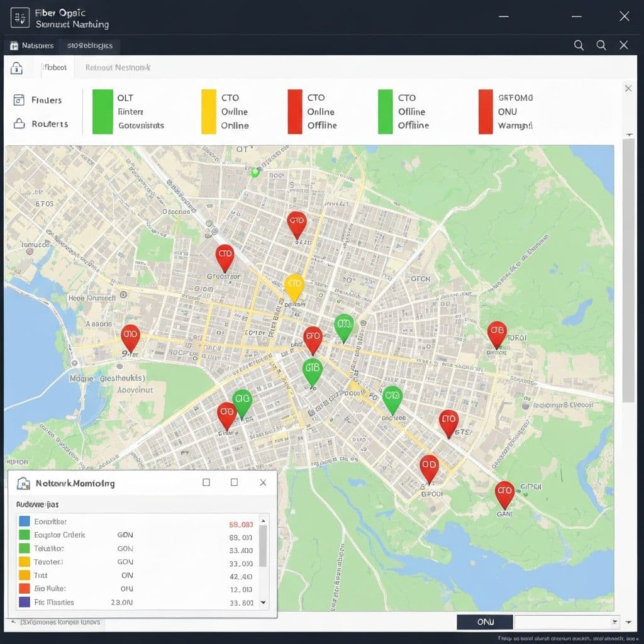Select the small green OLT dot marker on map
Image resolution: width=644 pixels, height=644 pixels.
click(255, 172)
